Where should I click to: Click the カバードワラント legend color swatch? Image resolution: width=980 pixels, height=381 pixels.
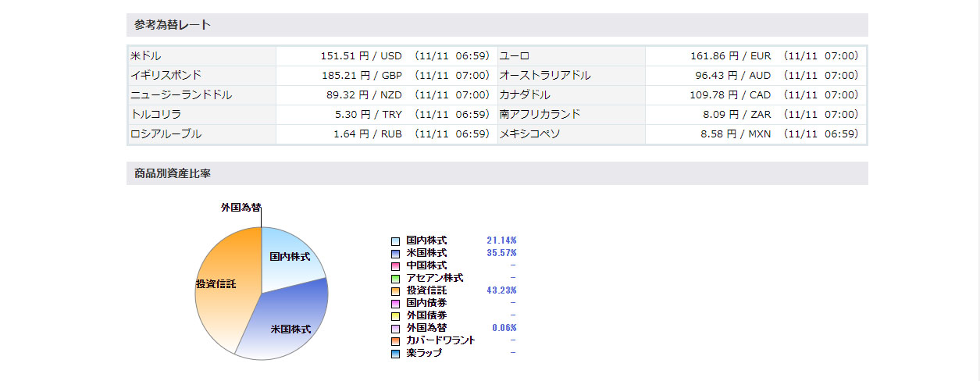click(x=396, y=341)
